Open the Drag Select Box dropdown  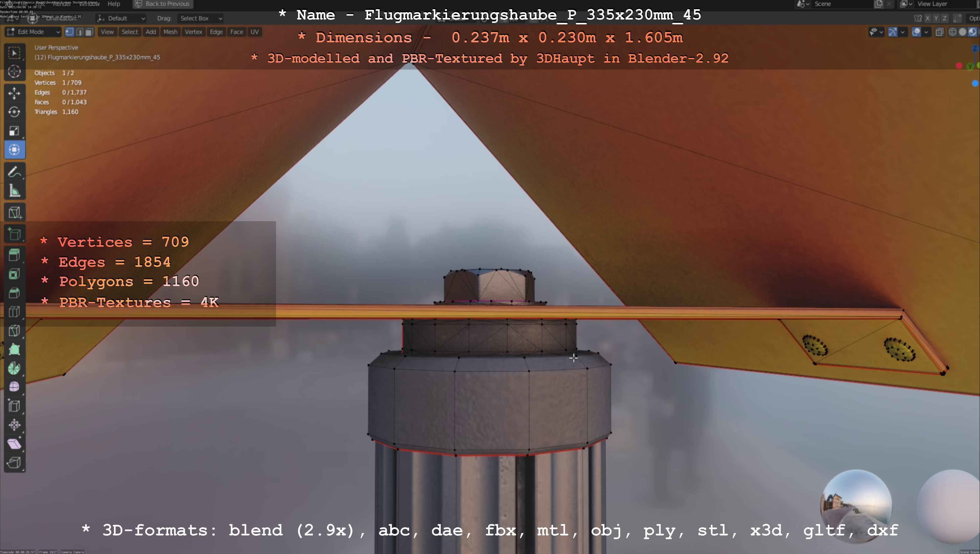pos(200,18)
